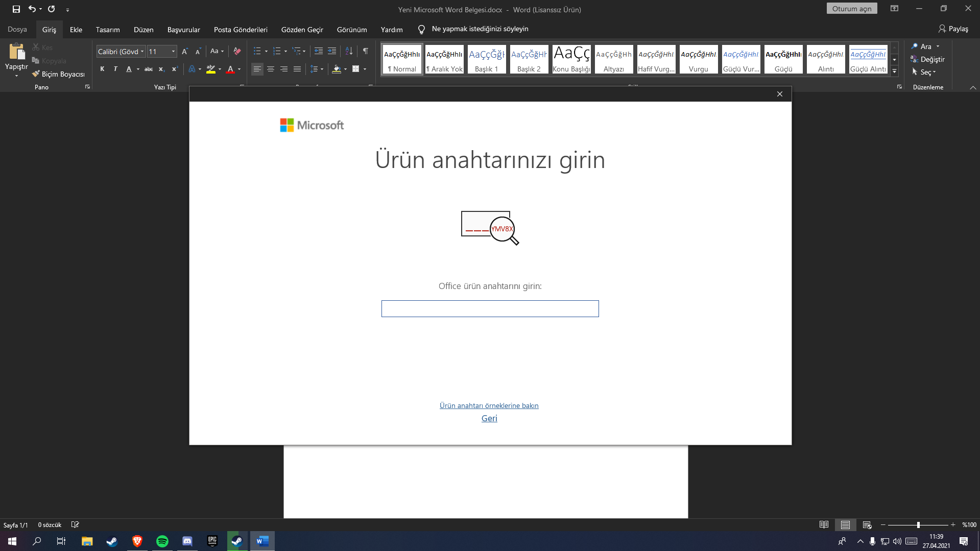Screen dimensions: 980x551
Task: Select the Başlık 1 style thumbnail
Action: [487, 59]
